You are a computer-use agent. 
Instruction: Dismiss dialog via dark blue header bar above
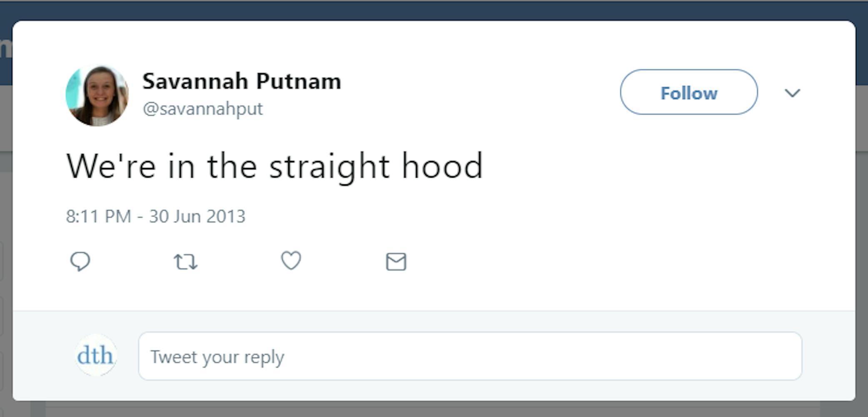pyautogui.click(x=433, y=11)
